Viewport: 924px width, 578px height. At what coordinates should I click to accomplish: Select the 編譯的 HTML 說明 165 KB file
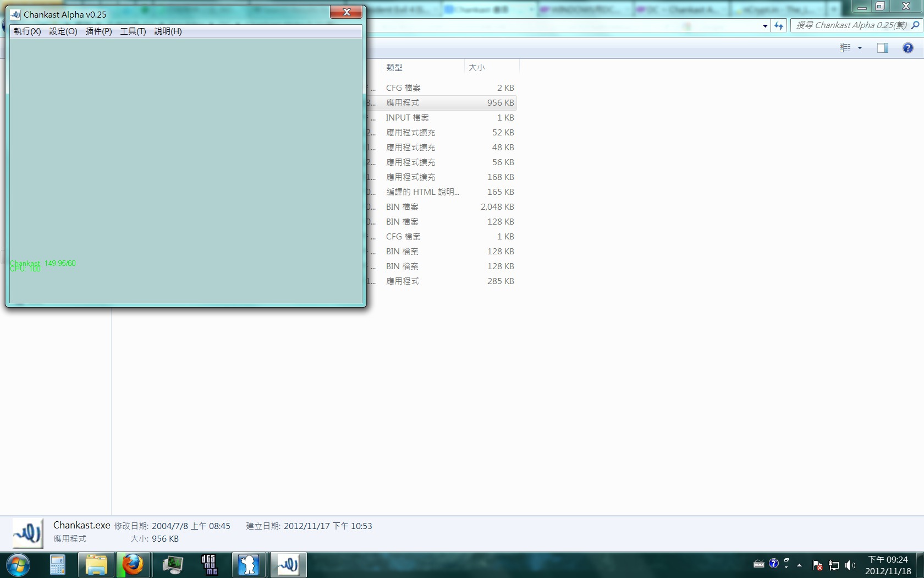[x=442, y=192]
